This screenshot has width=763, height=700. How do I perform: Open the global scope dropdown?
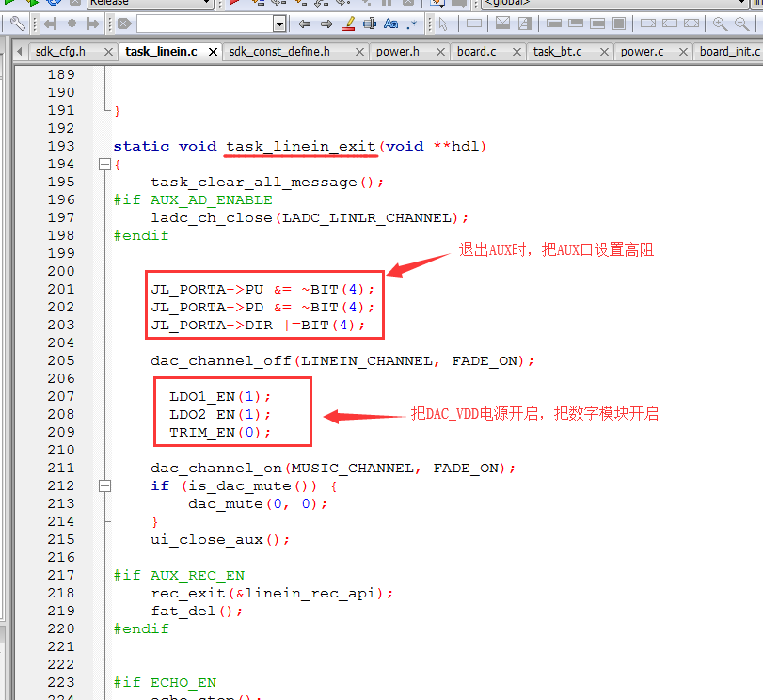click(x=614, y=4)
